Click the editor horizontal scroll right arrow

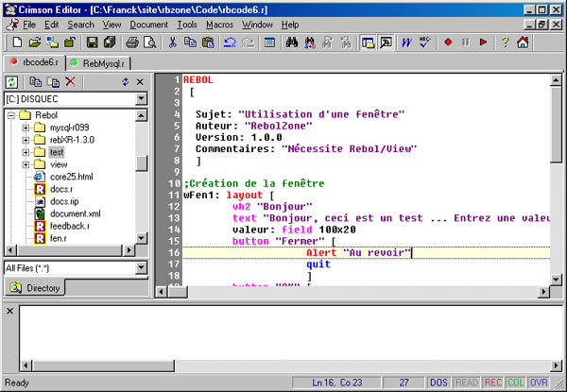point(543,292)
